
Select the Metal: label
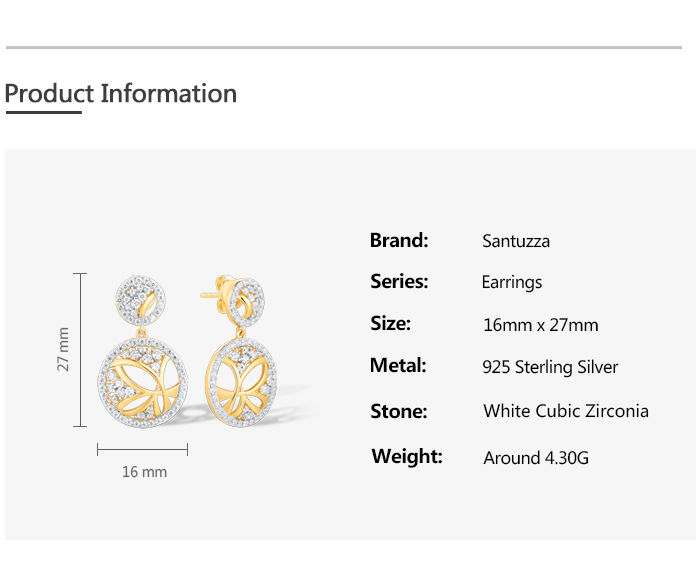[x=398, y=366]
